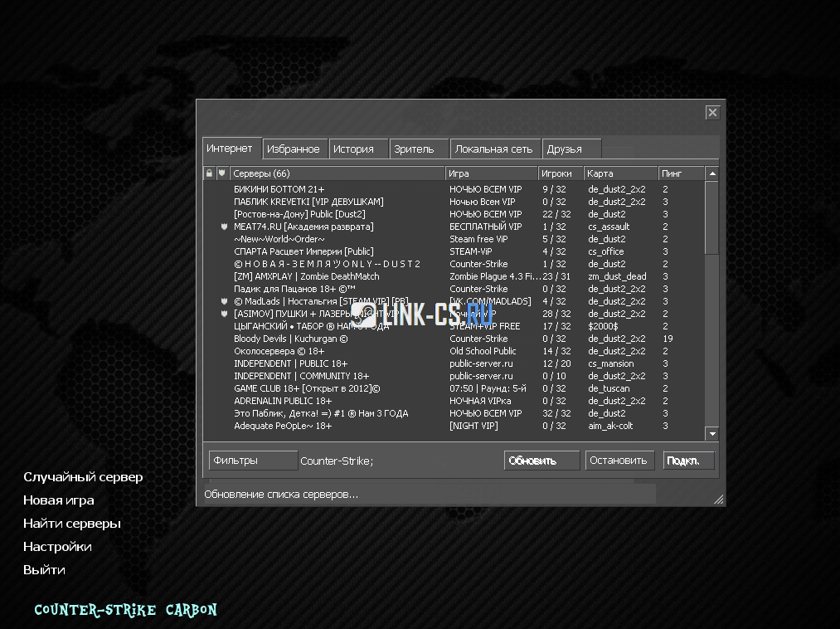840x629 pixels.
Task: Sort list by Игроки column header
Action: pos(559,173)
